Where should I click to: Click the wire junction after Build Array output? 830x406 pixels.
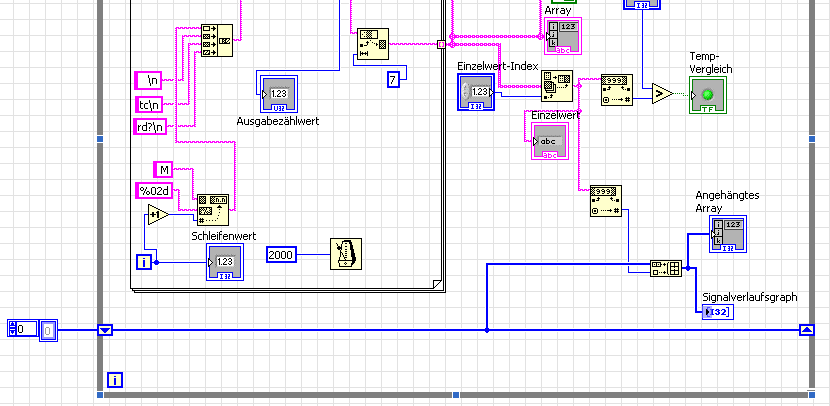[x=688, y=268]
